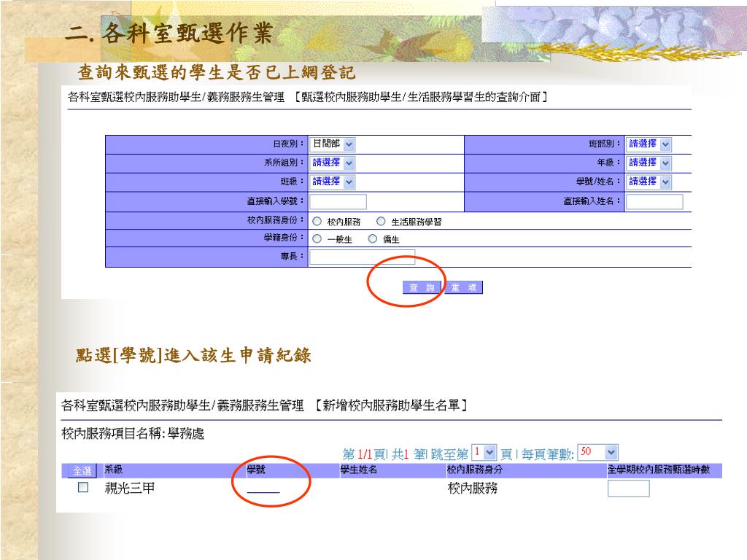747x560 pixels.
Task: Select the 校內服務 radio button
Action: (x=317, y=222)
